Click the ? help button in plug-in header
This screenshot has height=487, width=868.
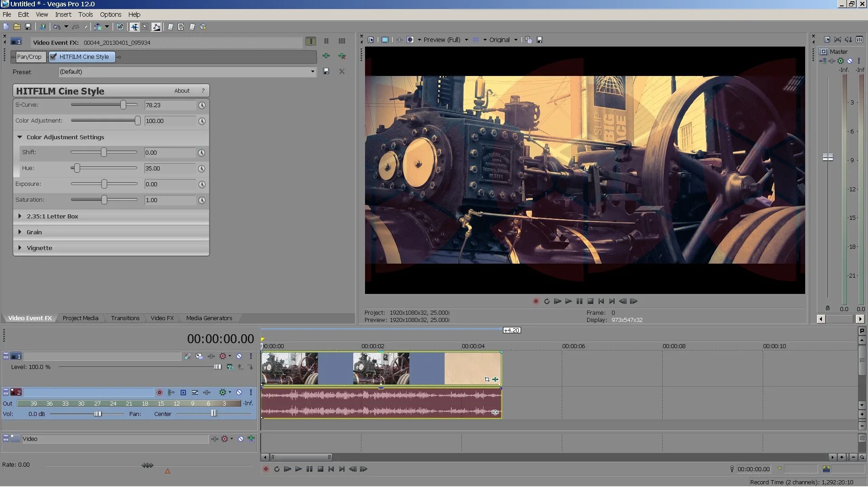203,90
